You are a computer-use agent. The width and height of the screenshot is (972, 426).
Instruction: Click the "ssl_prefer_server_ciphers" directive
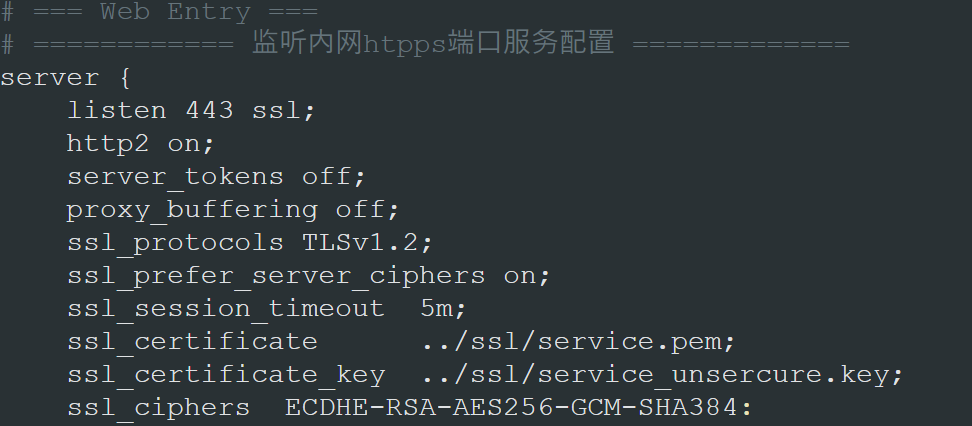(x=276, y=275)
